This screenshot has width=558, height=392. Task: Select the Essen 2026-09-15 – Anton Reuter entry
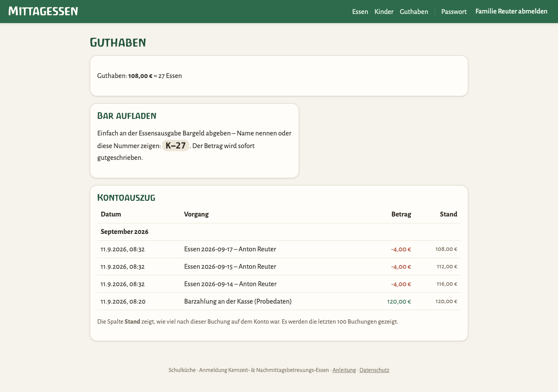click(x=279, y=267)
